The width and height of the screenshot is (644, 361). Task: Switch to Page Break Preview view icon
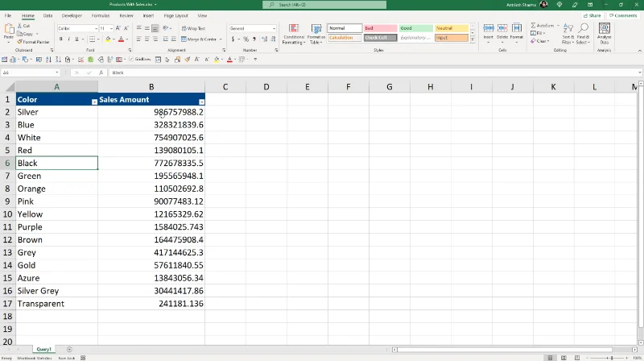click(577, 358)
